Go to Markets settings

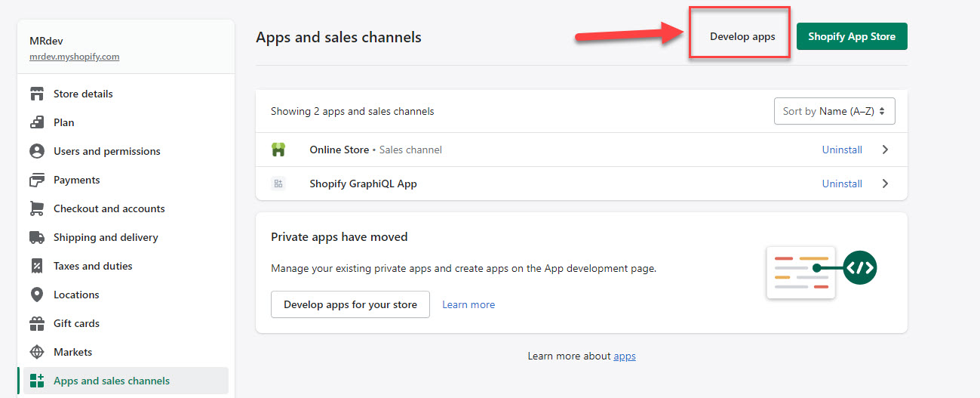126,352
